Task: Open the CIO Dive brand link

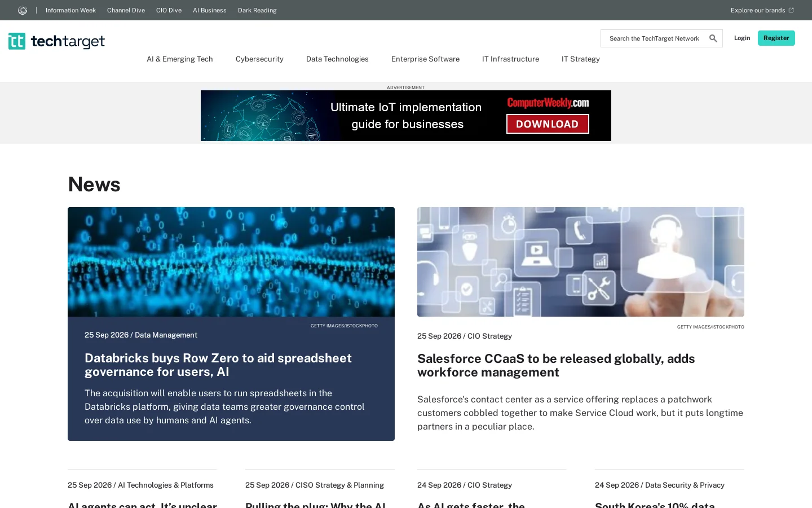Action: pos(169,10)
